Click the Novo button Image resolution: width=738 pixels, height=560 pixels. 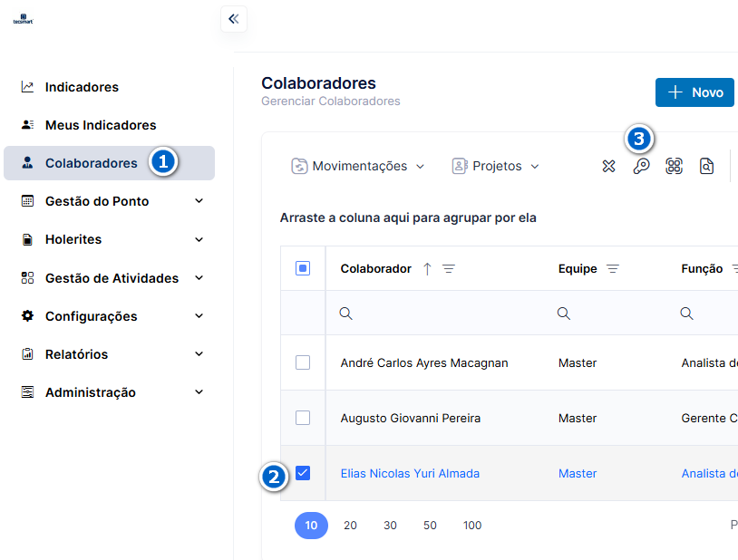click(x=694, y=92)
